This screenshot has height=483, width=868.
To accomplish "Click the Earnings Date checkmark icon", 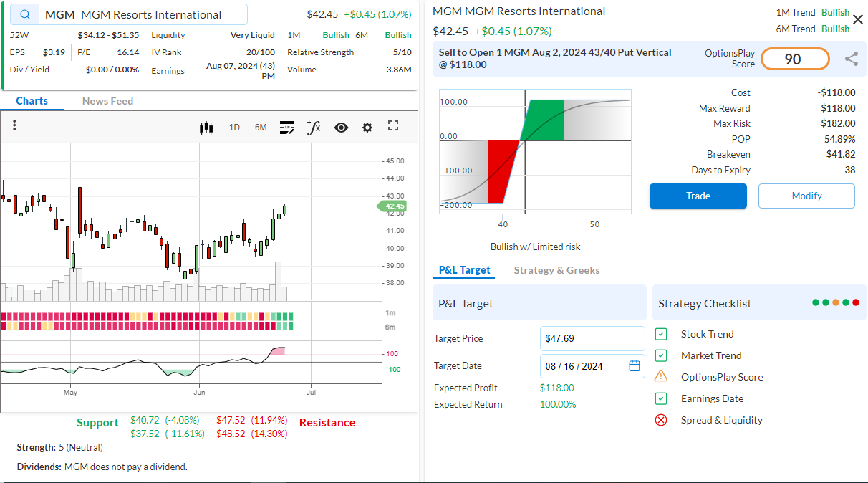I will pyautogui.click(x=661, y=398).
